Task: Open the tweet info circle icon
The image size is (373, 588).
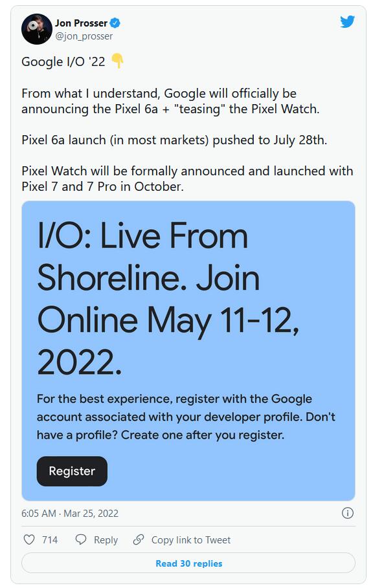Action: click(x=348, y=513)
